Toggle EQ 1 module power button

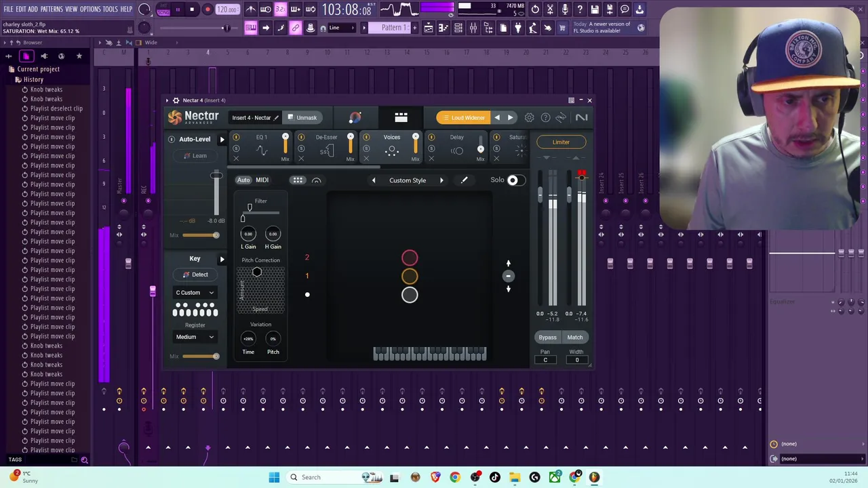pyautogui.click(x=236, y=138)
